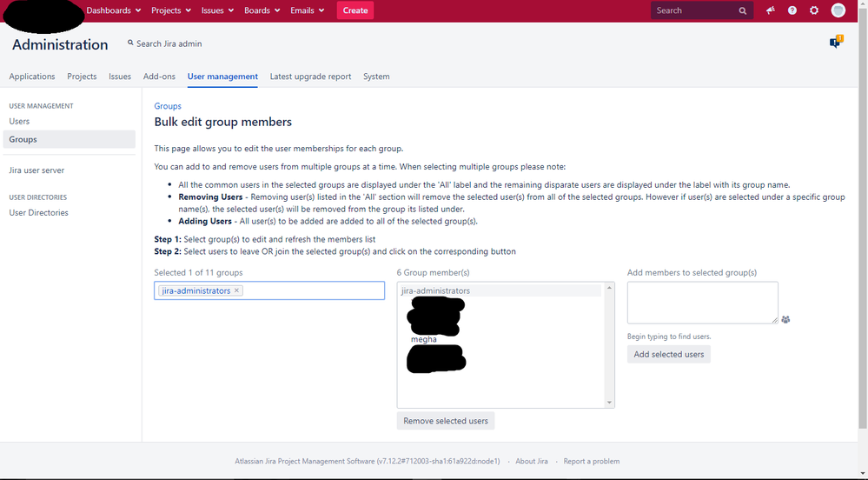The width and height of the screenshot is (868, 480).
Task: Click the top bar Search field
Action: coord(702,10)
